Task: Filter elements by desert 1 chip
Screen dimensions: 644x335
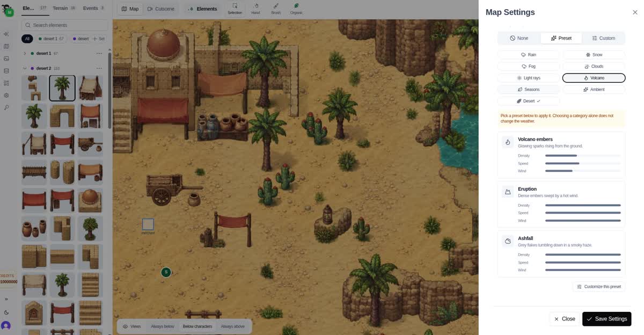Action: pos(51,39)
